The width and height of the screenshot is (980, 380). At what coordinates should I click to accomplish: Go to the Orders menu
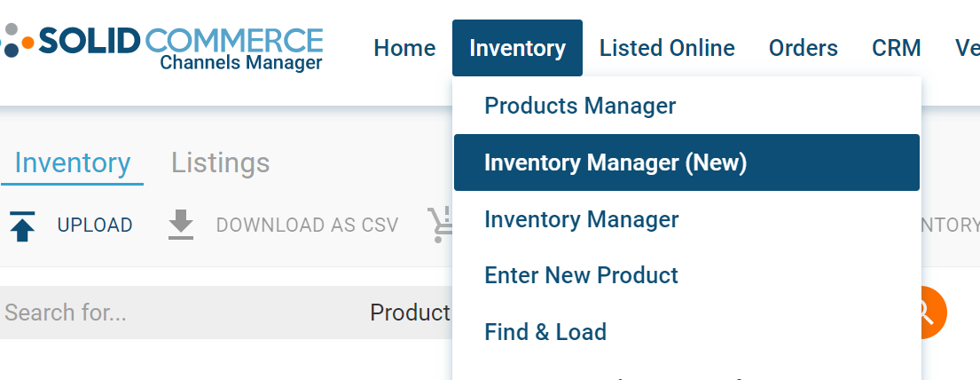pyautogui.click(x=804, y=48)
